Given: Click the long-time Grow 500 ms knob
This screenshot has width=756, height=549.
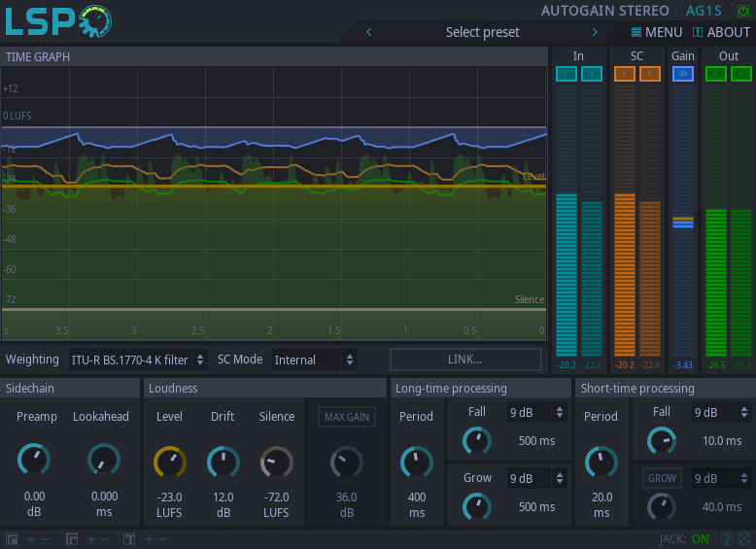Looking at the screenshot, I should point(477,506).
